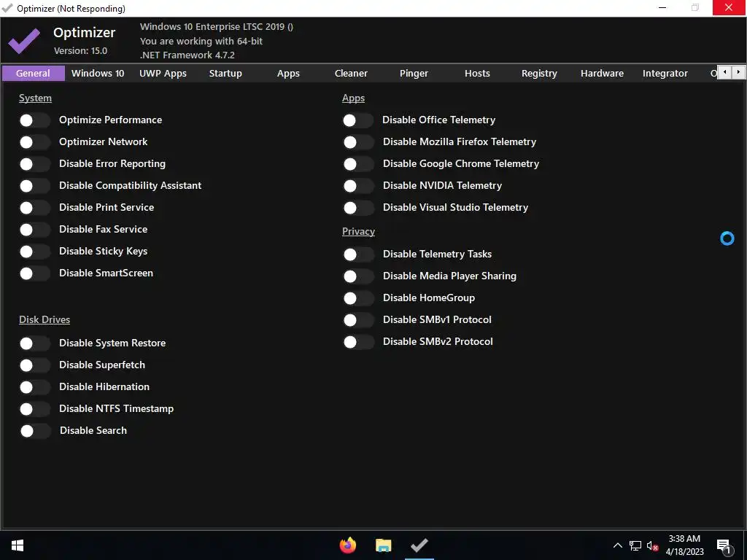Switch to the Startup tab
The image size is (747, 560).
[226, 74]
